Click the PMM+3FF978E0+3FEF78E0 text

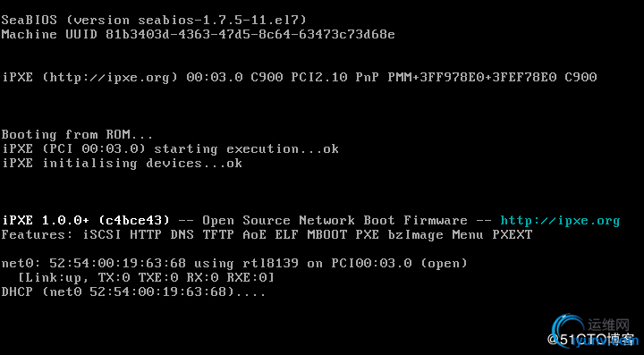(472, 77)
